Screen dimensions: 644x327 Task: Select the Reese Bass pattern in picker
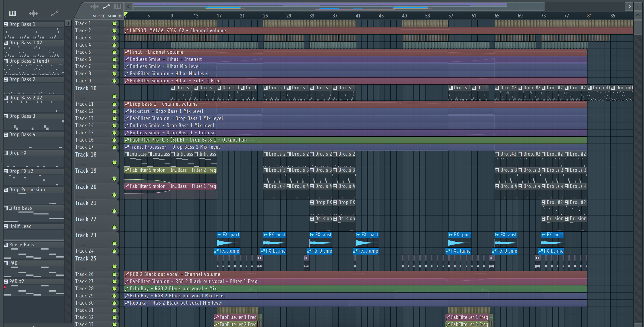coord(22,245)
